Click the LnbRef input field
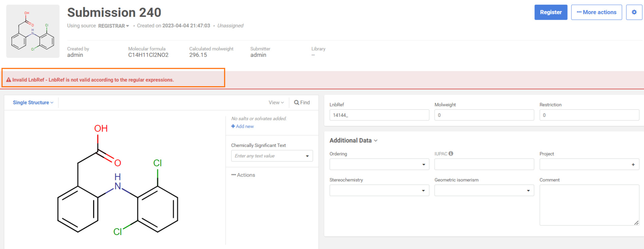This screenshot has width=644, height=249. (379, 115)
